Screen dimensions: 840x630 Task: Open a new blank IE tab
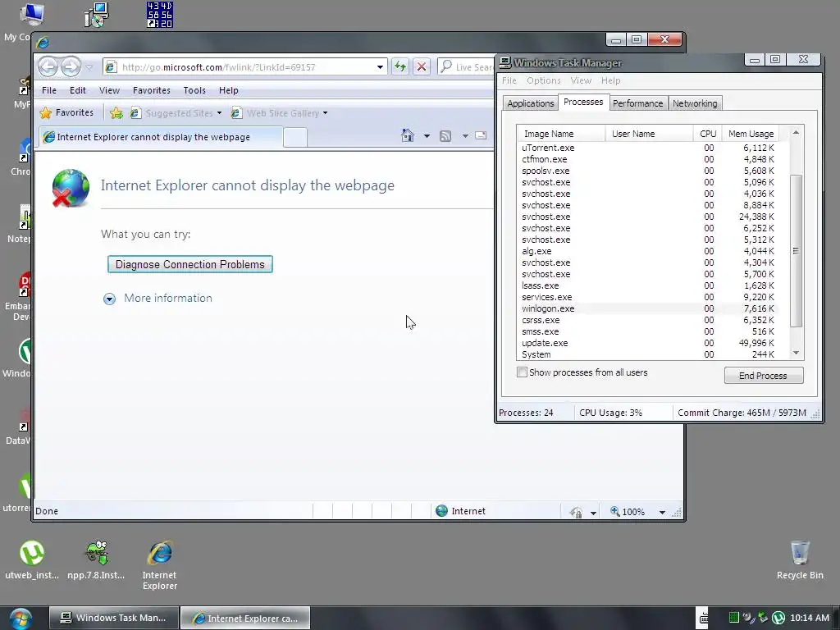tap(295, 137)
